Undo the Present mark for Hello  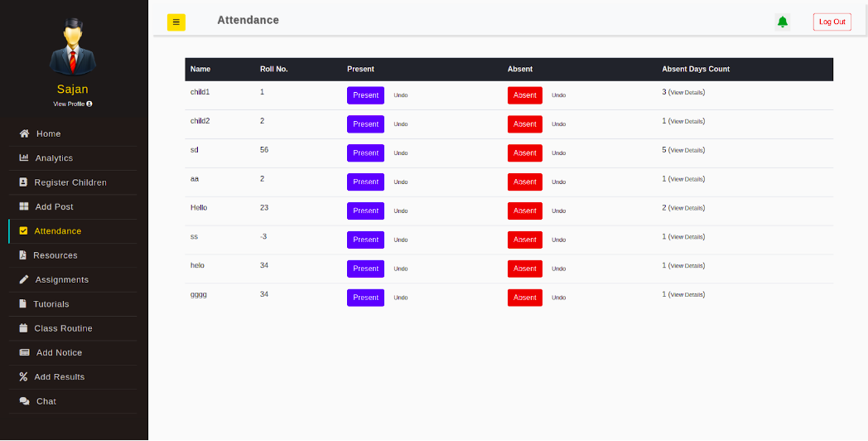coord(401,211)
